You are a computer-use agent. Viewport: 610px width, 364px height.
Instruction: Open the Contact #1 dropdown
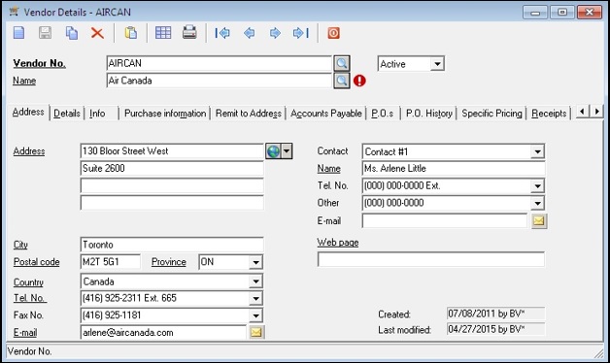[537, 151]
